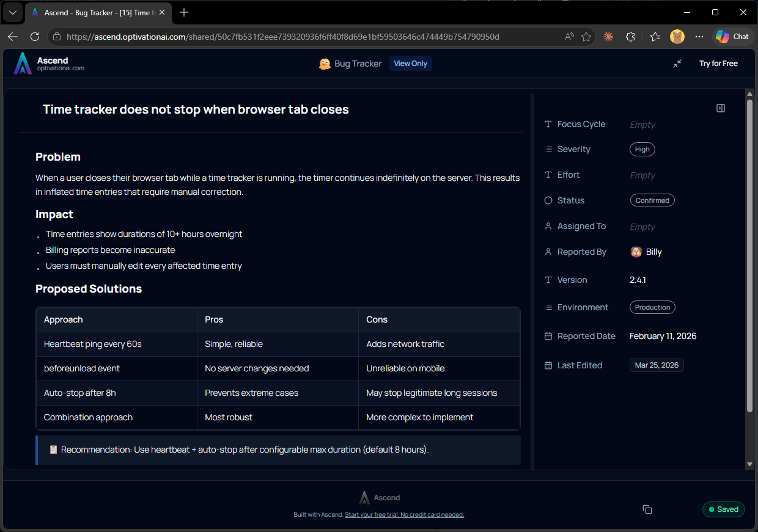Close the Ascend Bug Tracker tab

(x=162, y=12)
